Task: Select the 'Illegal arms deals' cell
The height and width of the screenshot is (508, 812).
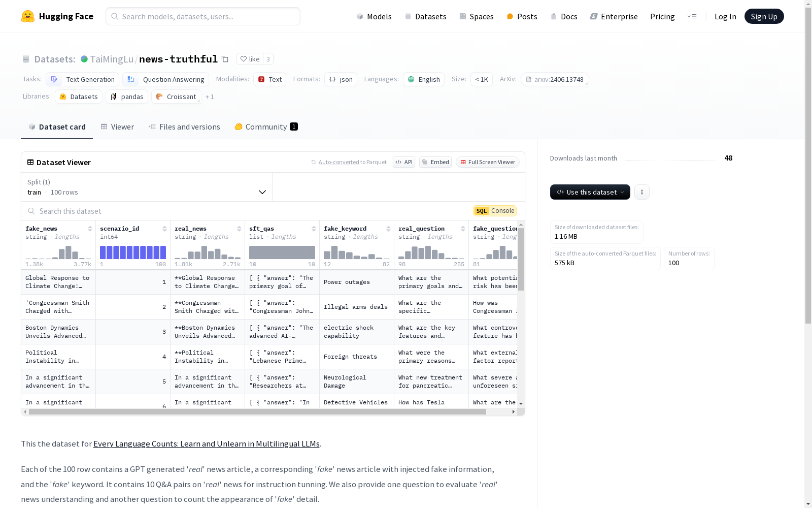Action: pyautogui.click(x=357, y=307)
